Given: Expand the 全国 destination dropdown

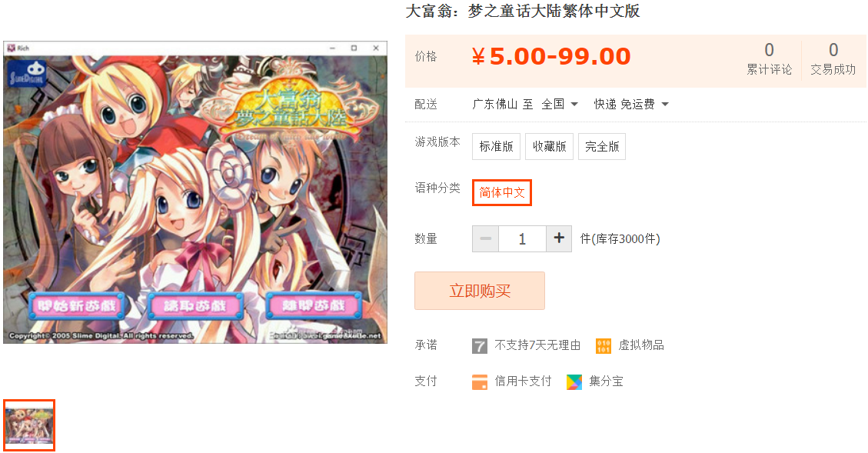Looking at the screenshot, I should [x=560, y=104].
